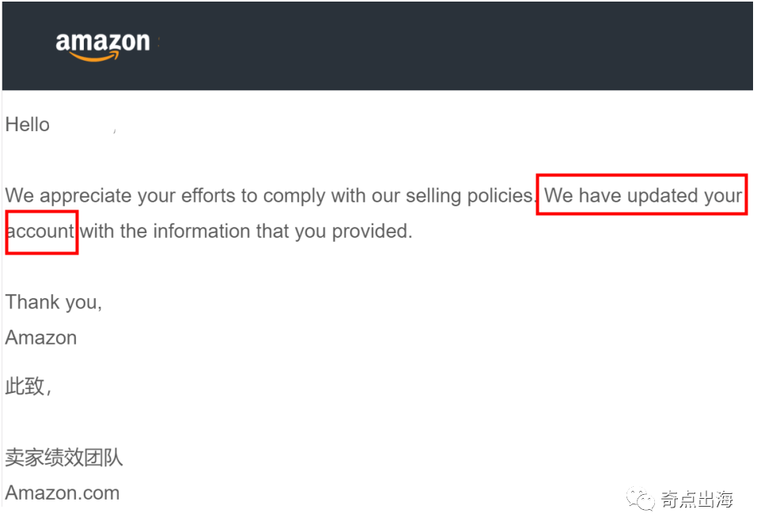Click the 卖家绩效团队 signature line
This screenshot has height=532, width=757.
coord(64,457)
